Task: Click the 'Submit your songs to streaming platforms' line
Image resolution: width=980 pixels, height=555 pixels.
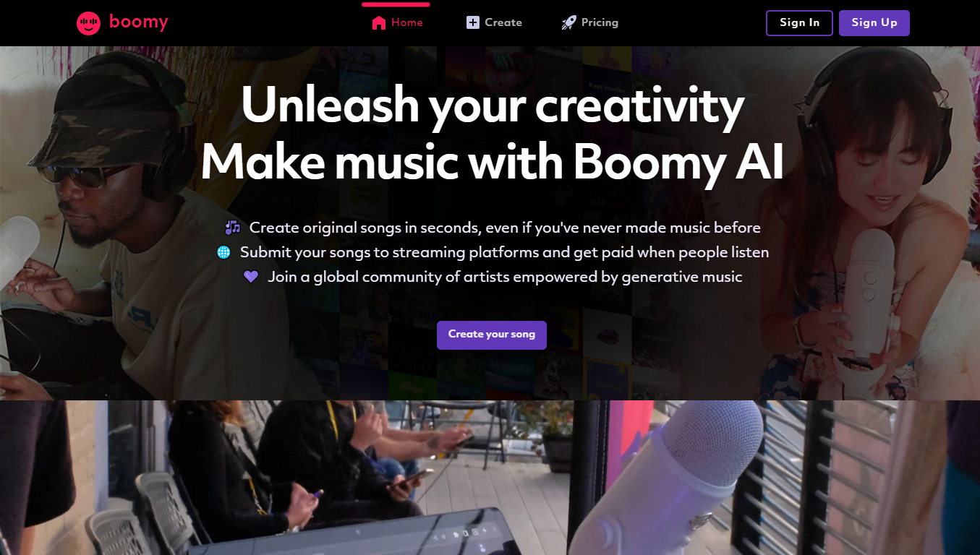Action: (504, 252)
